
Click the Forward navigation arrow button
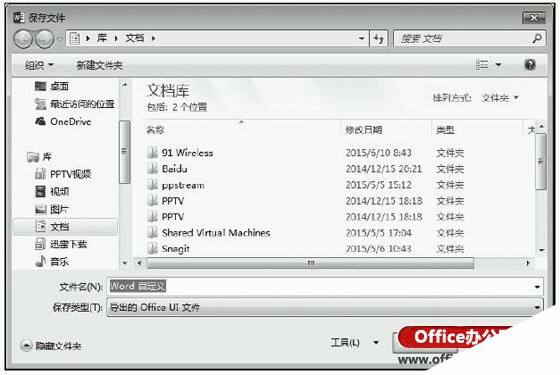[45, 39]
